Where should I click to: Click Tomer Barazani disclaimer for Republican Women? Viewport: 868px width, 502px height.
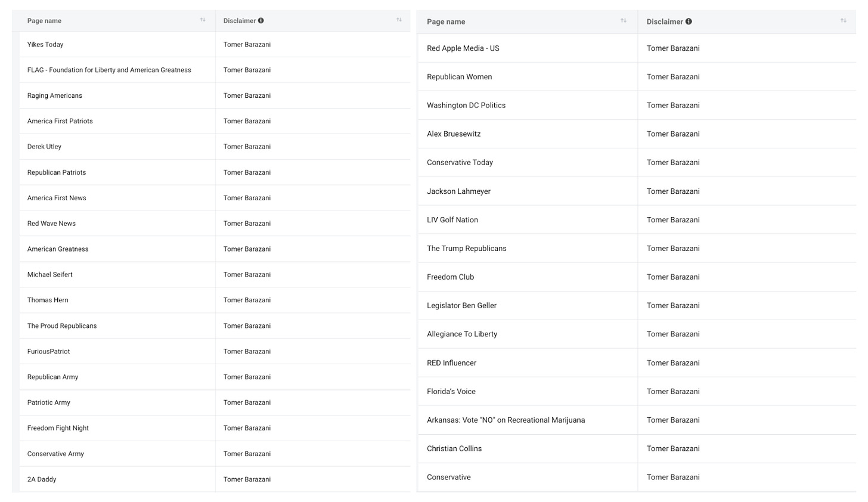tap(673, 77)
